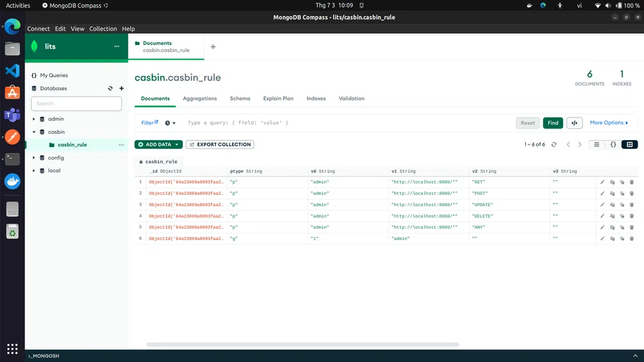Edit the document in the ANY row
644x362 pixels.
click(602, 227)
